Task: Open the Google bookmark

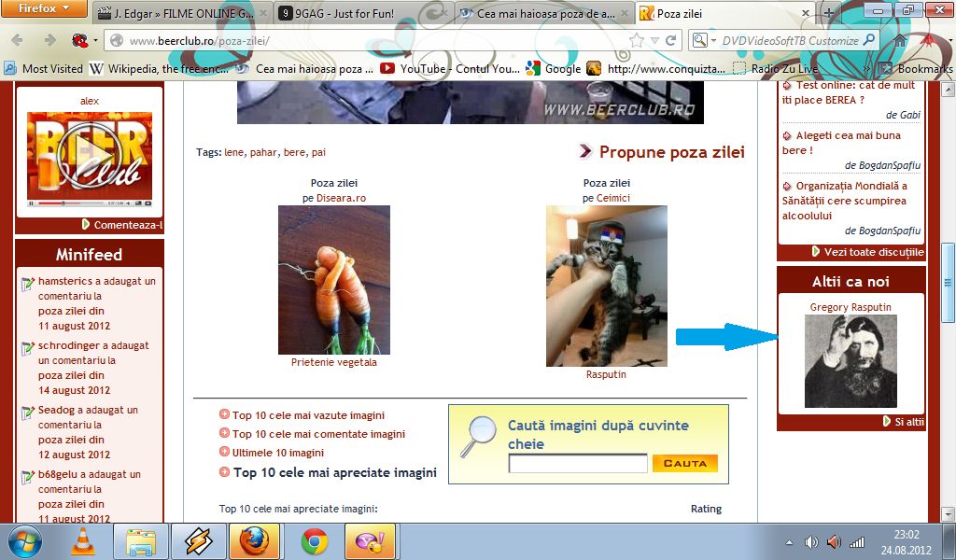Action: pyautogui.click(x=554, y=68)
